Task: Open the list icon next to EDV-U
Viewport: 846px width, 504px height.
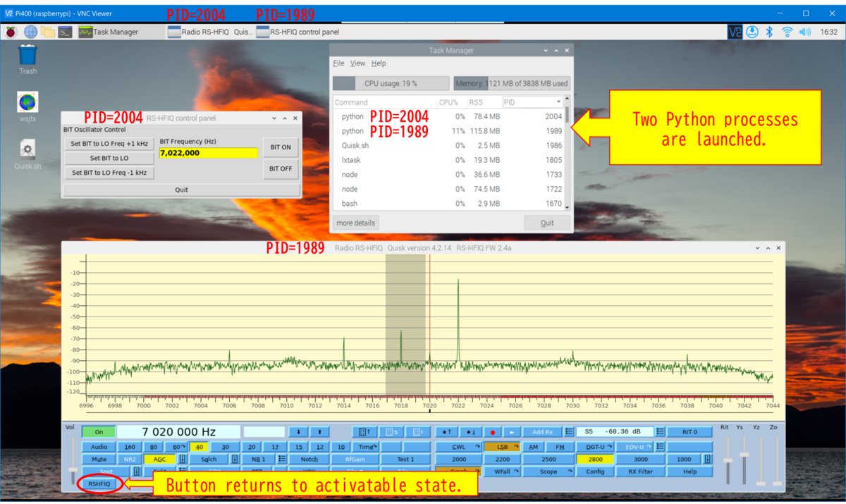Action: point(660,446)
